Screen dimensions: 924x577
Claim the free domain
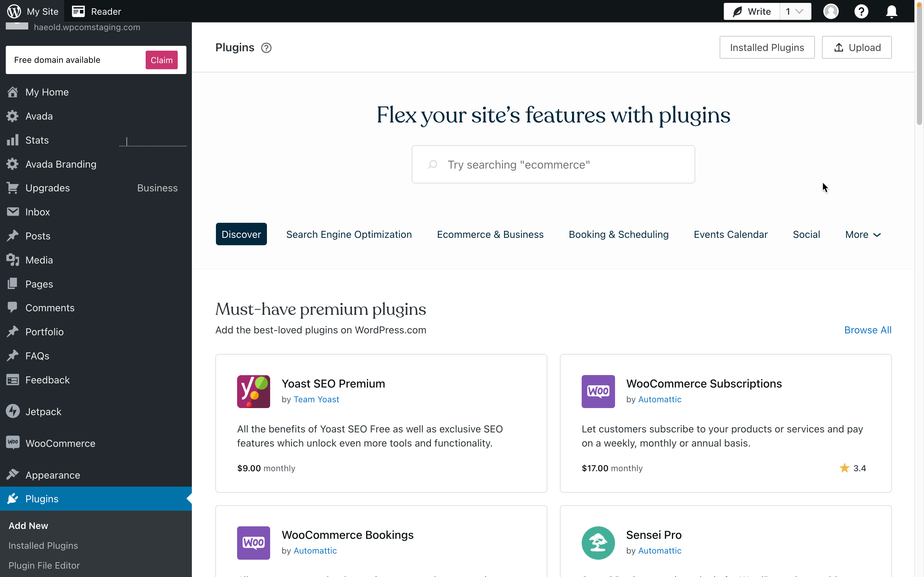click(x=161, y=60)
